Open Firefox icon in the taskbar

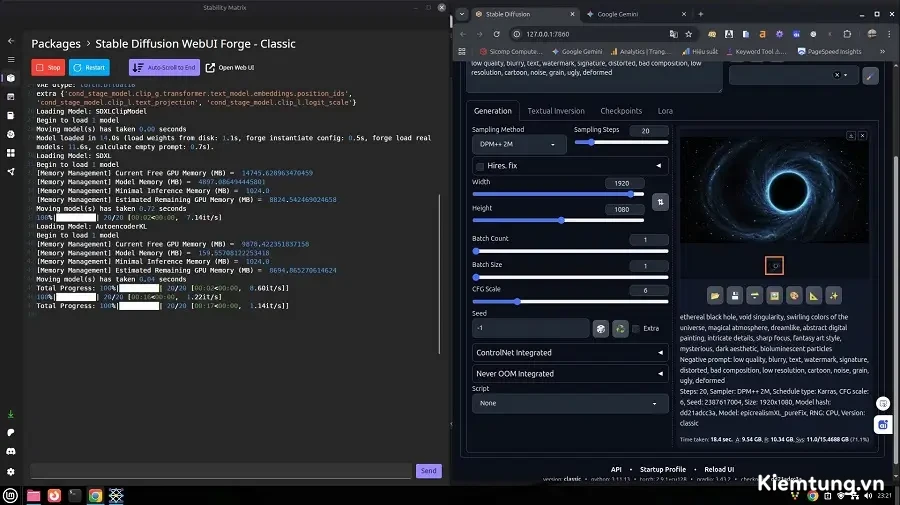[x=54, y=495]
